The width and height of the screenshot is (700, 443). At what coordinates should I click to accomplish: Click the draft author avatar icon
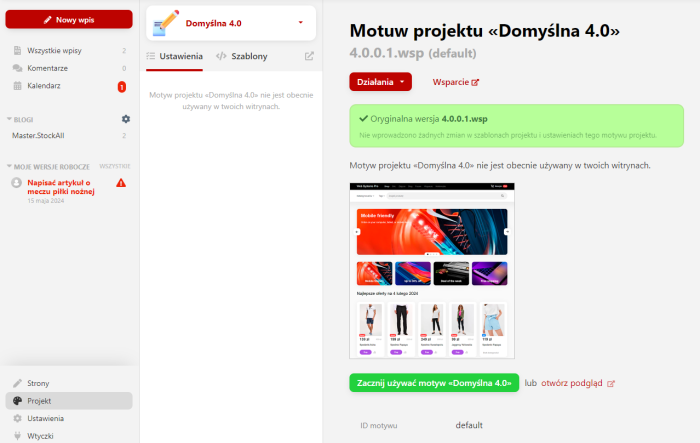click(x=17, y=183)
